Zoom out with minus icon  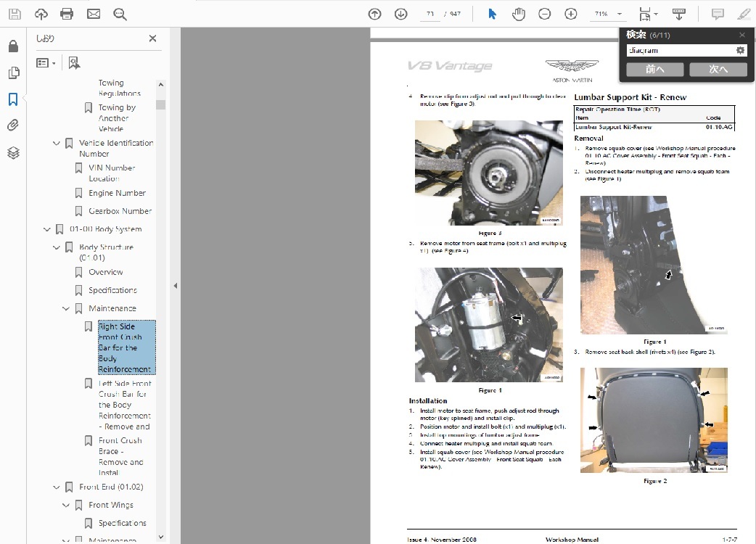[544, 14]
